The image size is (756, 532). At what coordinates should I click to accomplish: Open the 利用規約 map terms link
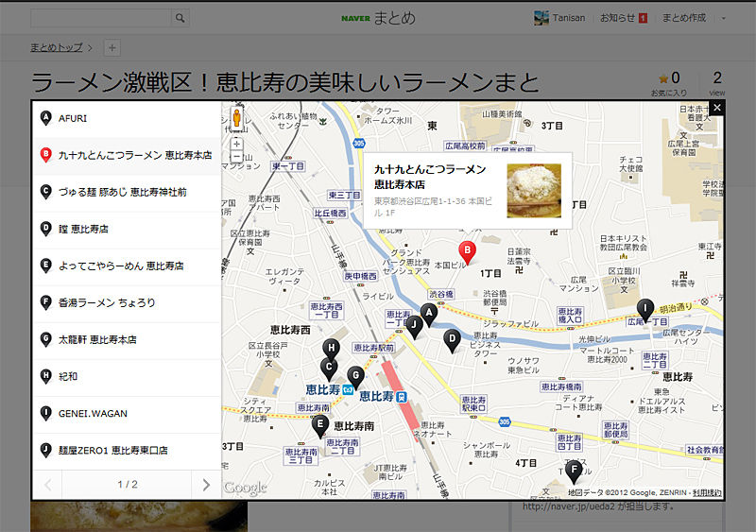click(707, 492)
